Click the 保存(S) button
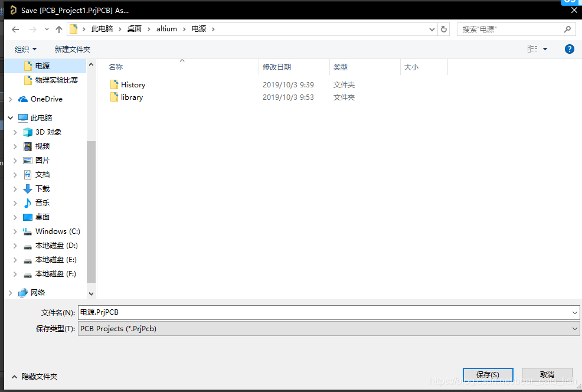 click(488, 375)
